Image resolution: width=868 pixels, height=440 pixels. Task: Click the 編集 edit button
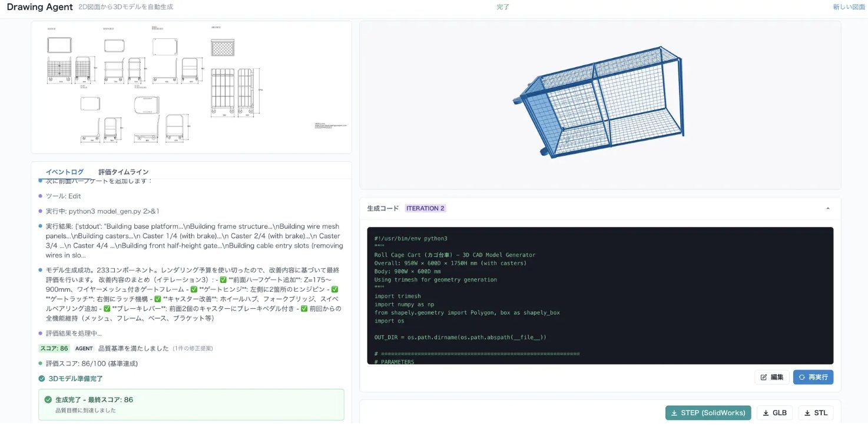click(x=771, y=377)
